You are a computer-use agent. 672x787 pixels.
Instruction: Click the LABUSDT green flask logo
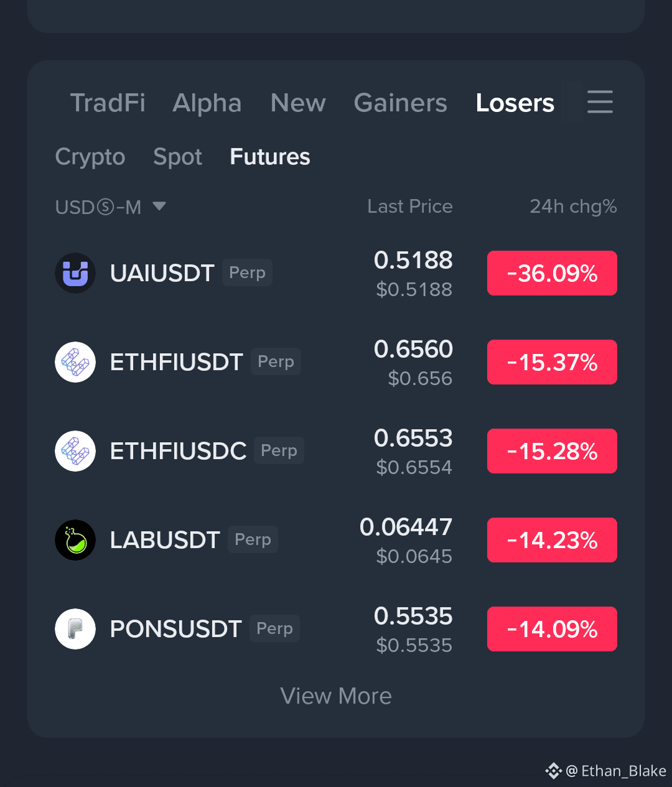pyautogui.click(x=75, y=540)
